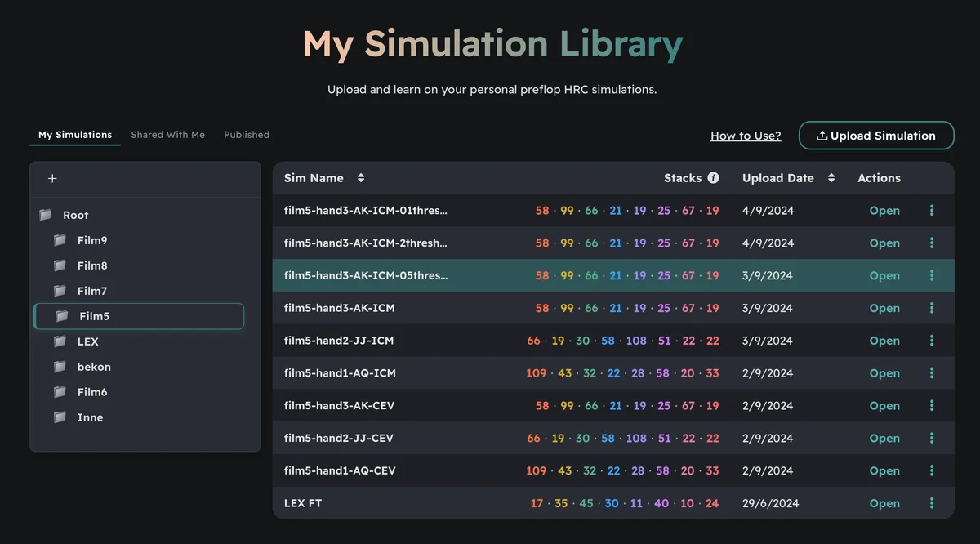
Task: Open three-dot menu for film5-hand2-JJ-ICM
Action: pos(932,341)
